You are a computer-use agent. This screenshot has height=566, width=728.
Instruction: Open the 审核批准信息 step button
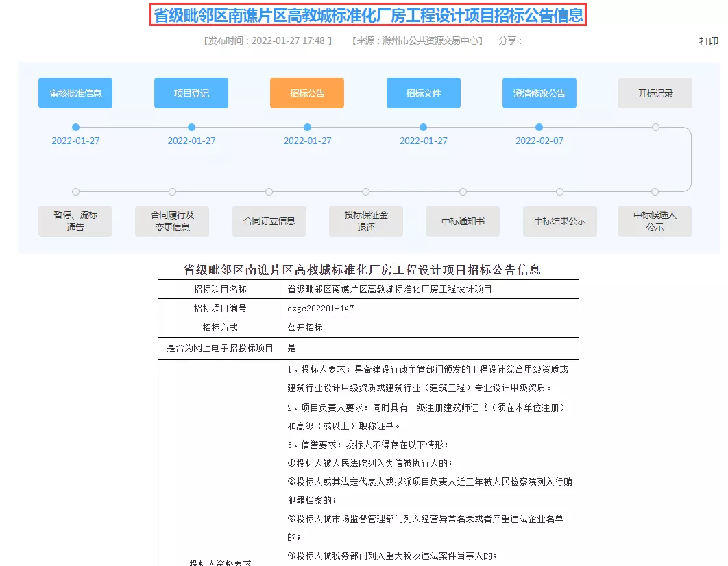click(75, 93)
